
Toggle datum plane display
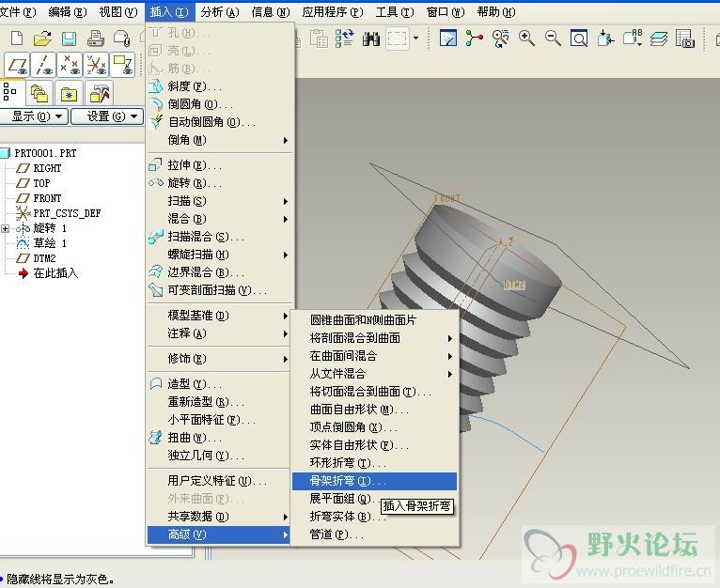(x=18, y=65)
